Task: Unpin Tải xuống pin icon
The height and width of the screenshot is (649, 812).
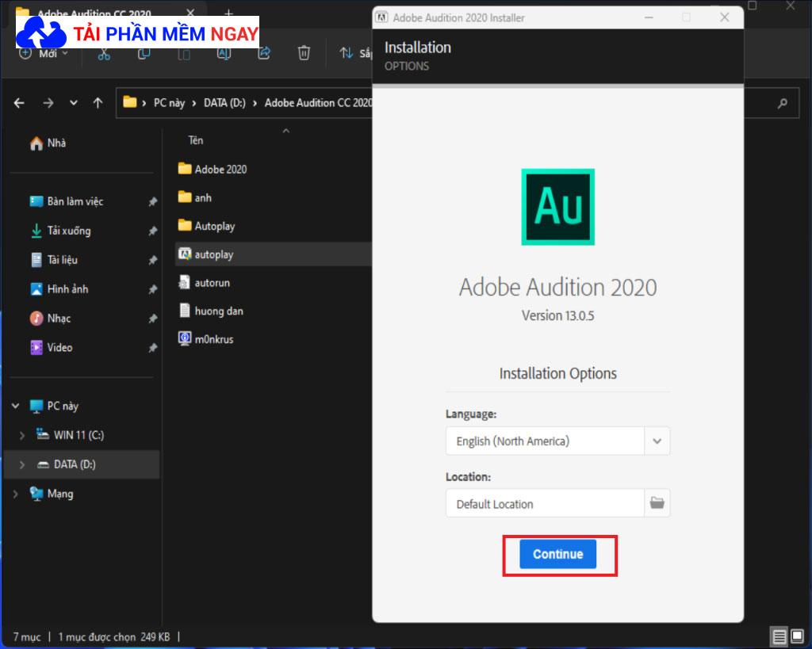Action: [x=152, y=231]
